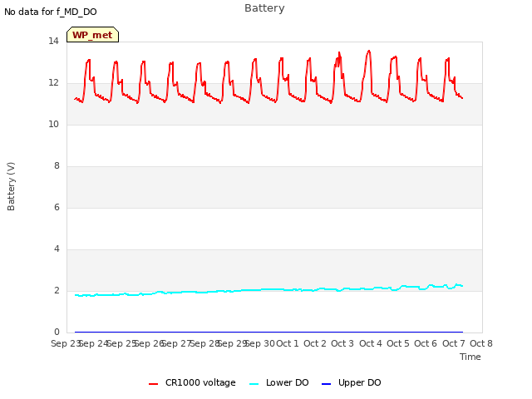Click the 10 y-axis tick label
This screenshot has width=532, height=399.
(x=53, y=125)
